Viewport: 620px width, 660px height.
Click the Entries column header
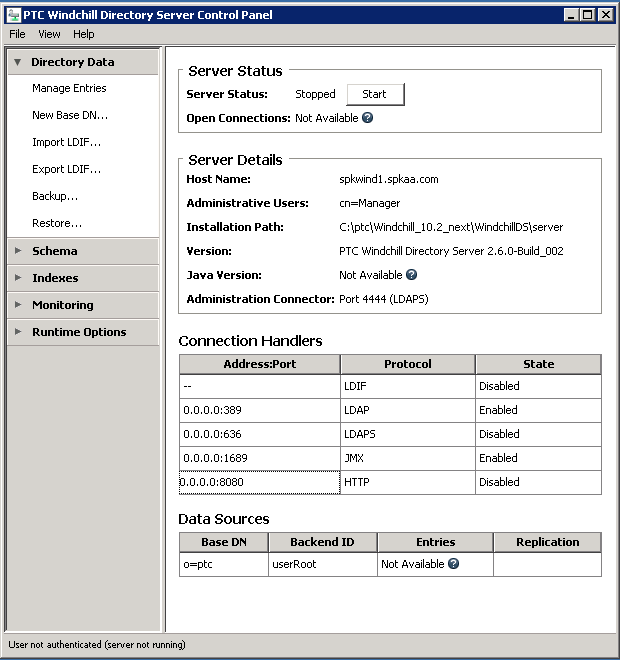tap(435, 542)
